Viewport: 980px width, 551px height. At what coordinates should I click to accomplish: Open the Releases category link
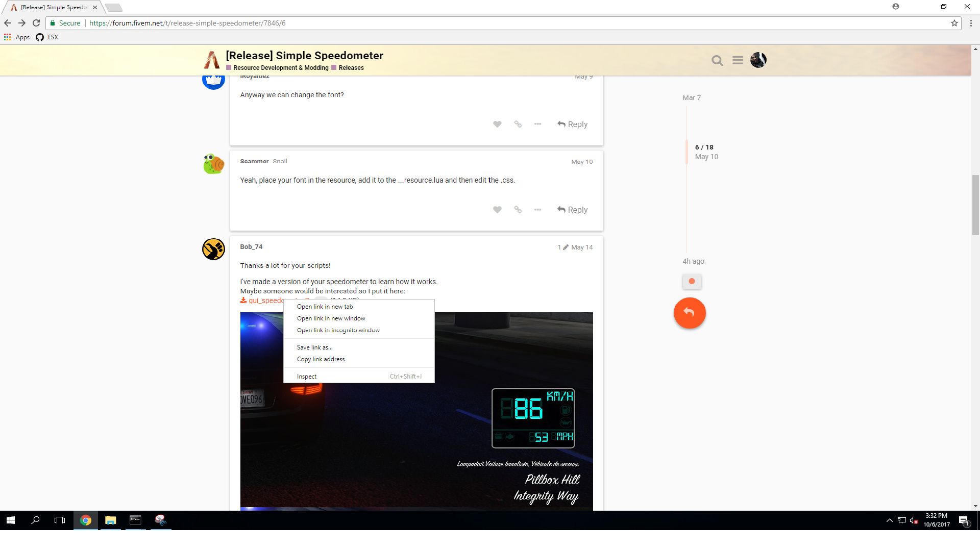click(351, 68)
